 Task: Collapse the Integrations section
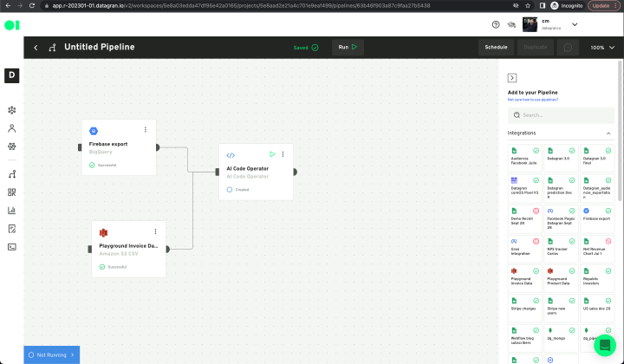point(608,133)
